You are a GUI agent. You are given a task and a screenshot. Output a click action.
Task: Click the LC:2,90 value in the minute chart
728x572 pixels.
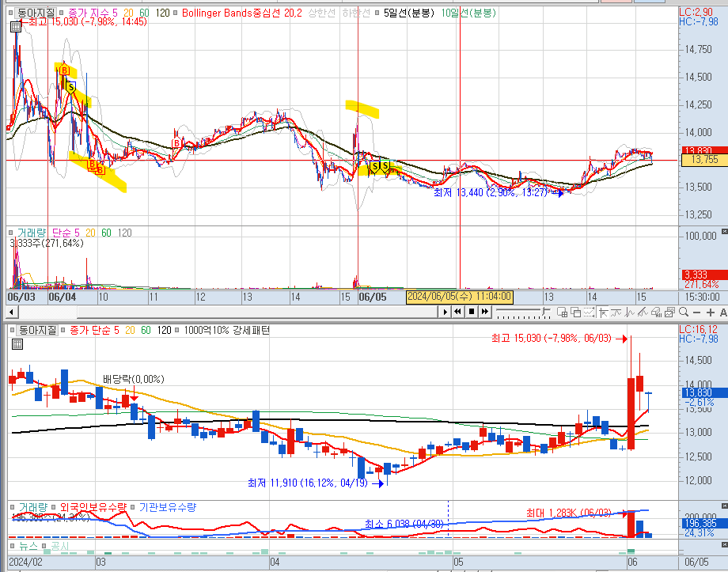(x=696, y=13)
